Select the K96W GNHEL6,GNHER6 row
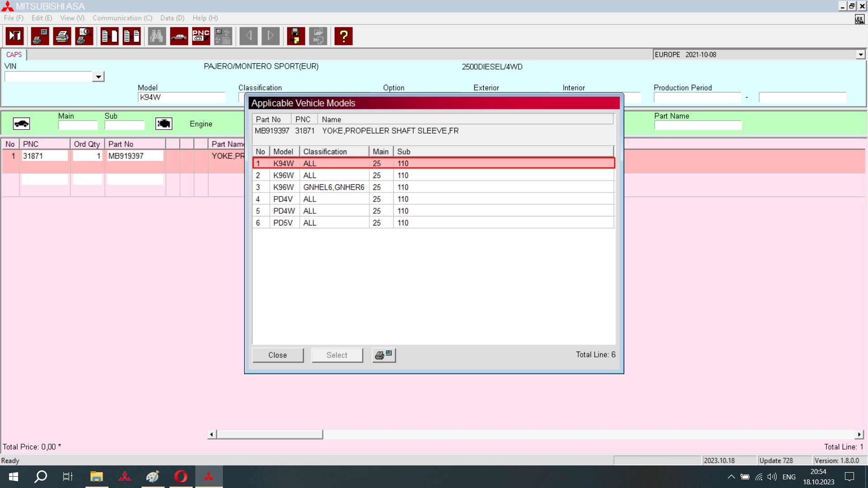The width and height of the screenshot is (868, 488). tap(434, 187)
